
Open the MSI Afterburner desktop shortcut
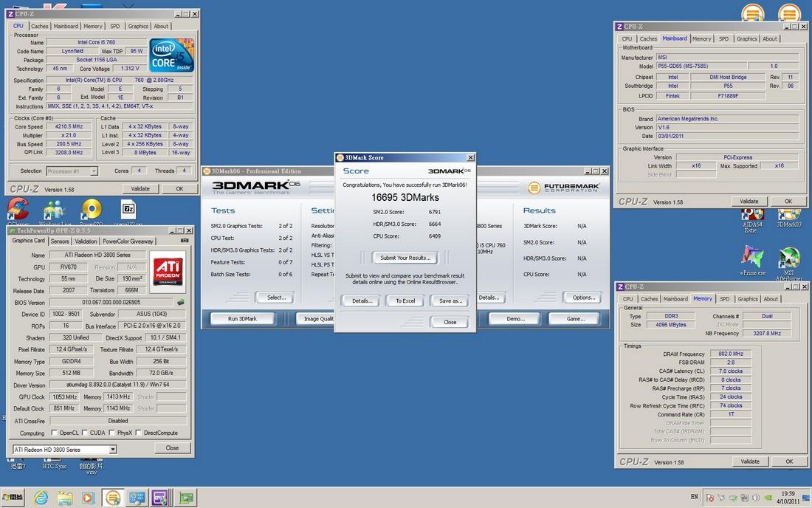tap(788, 261)
